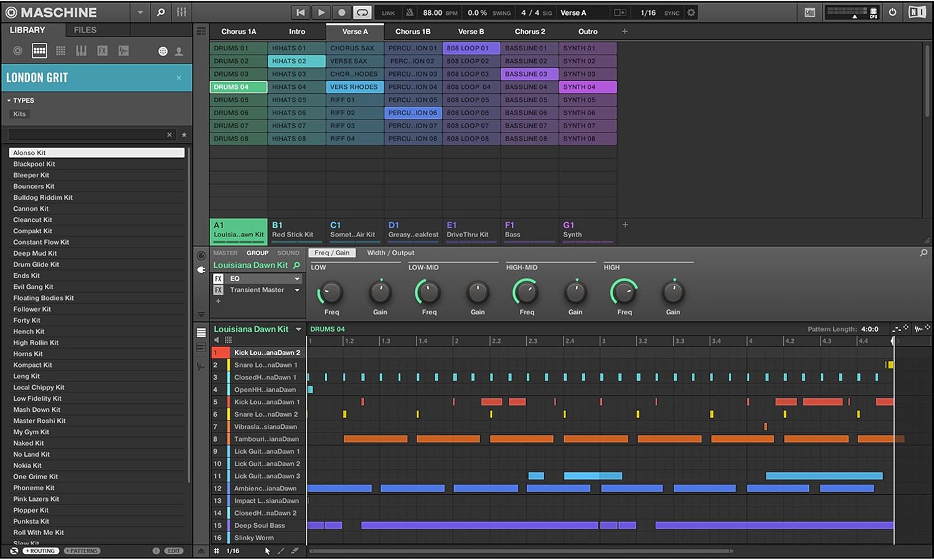Click the EDIT button at the bottom left

[x=173, y=551]
